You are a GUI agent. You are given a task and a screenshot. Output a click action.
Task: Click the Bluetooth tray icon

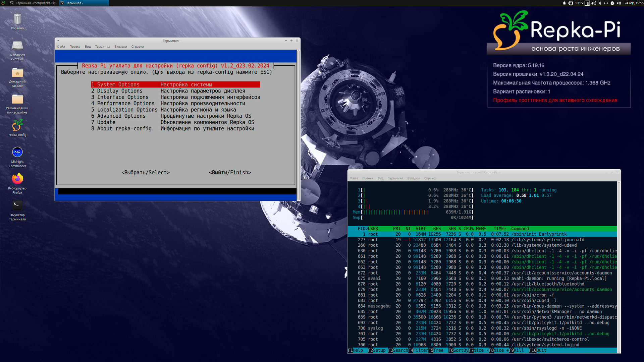click(x=600, y=3)
